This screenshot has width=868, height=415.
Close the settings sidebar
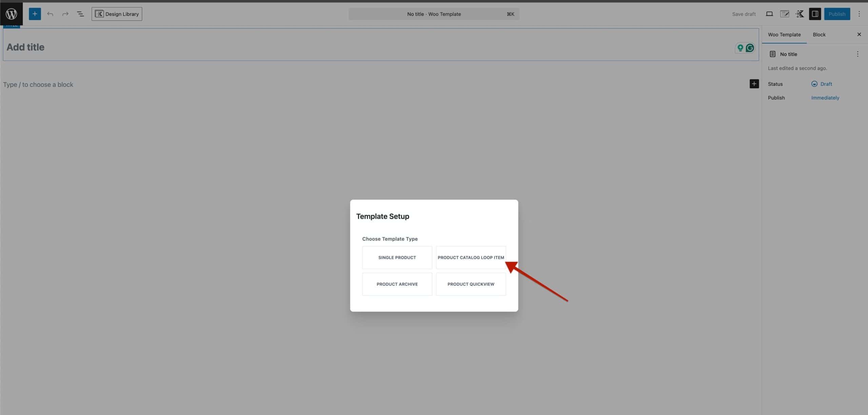click(x=859, y=35)
